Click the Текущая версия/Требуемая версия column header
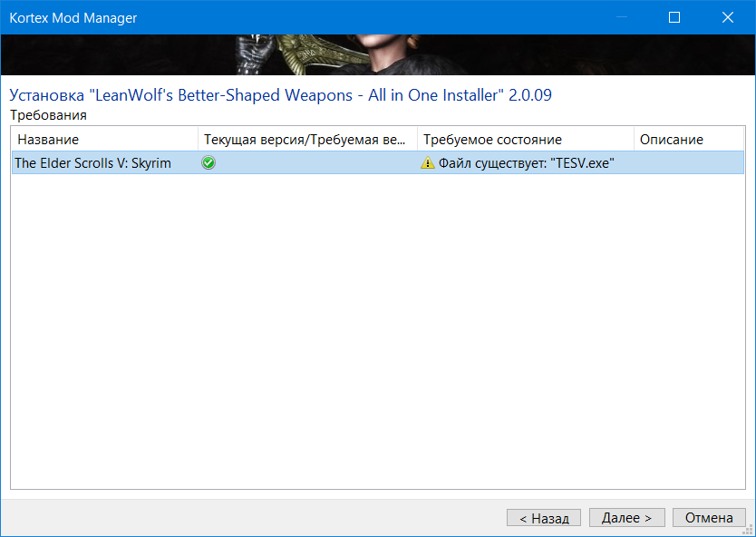Screen dimensions: 756x537 pos(307,140)
